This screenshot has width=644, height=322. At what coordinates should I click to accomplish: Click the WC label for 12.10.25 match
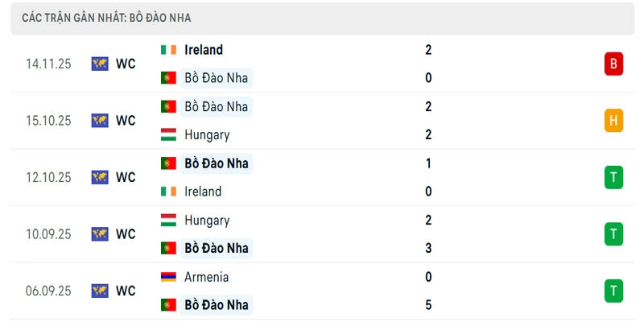point(126,177)
